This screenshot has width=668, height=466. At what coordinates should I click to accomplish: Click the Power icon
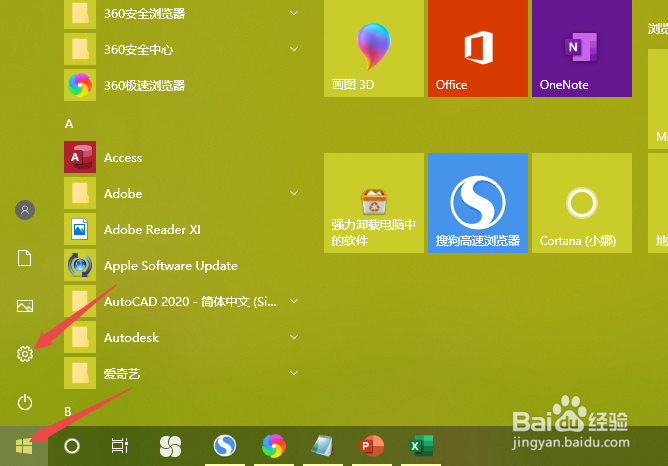[x=25, y=402]
